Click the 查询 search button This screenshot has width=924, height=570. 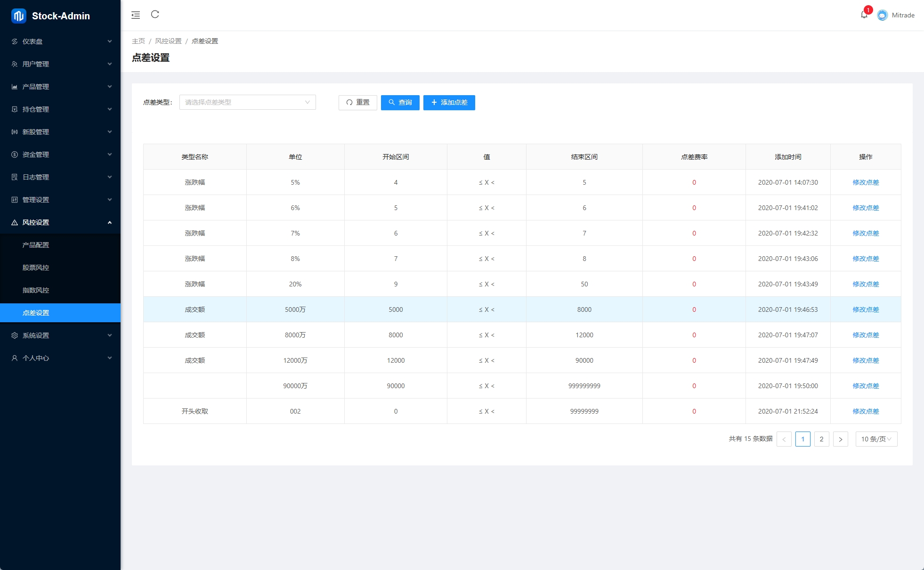(400, 102)
